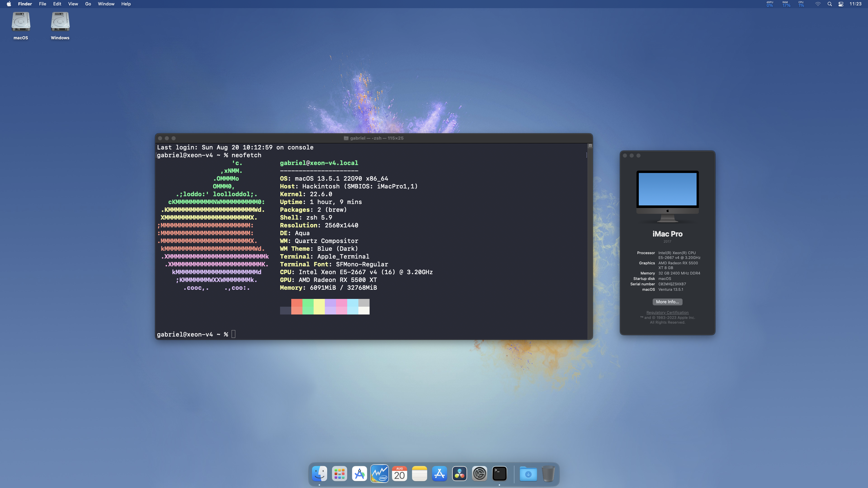Click green color swatch in neofetch palette
This screenshot has height=488, width=868.
[308, 307]
